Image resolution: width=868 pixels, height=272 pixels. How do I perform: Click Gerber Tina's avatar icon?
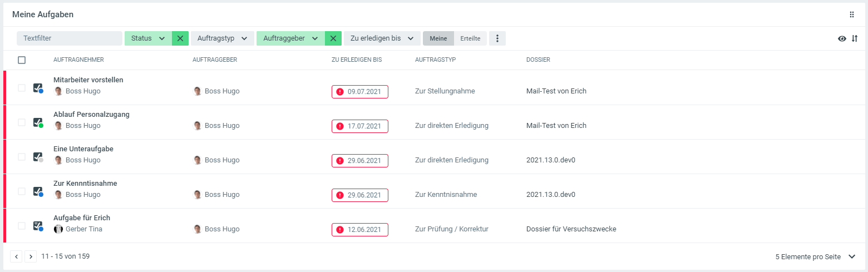(x=58, y=229)
